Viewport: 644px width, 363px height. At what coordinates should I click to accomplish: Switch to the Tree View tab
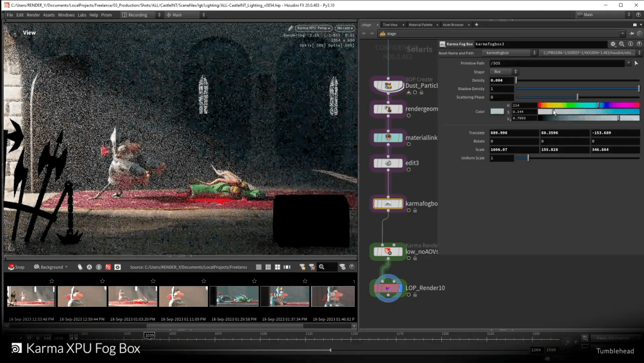pyautogui.click(x=390, y=24)
